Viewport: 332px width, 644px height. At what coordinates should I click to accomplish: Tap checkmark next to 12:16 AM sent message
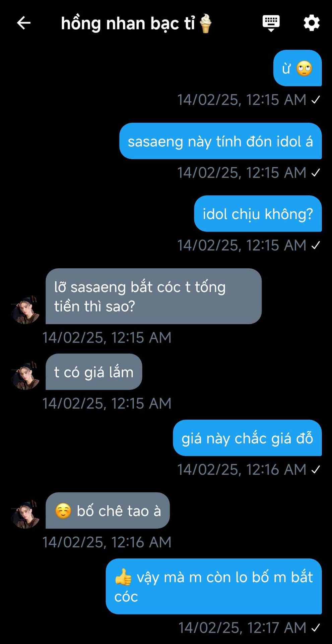[316, 470]
